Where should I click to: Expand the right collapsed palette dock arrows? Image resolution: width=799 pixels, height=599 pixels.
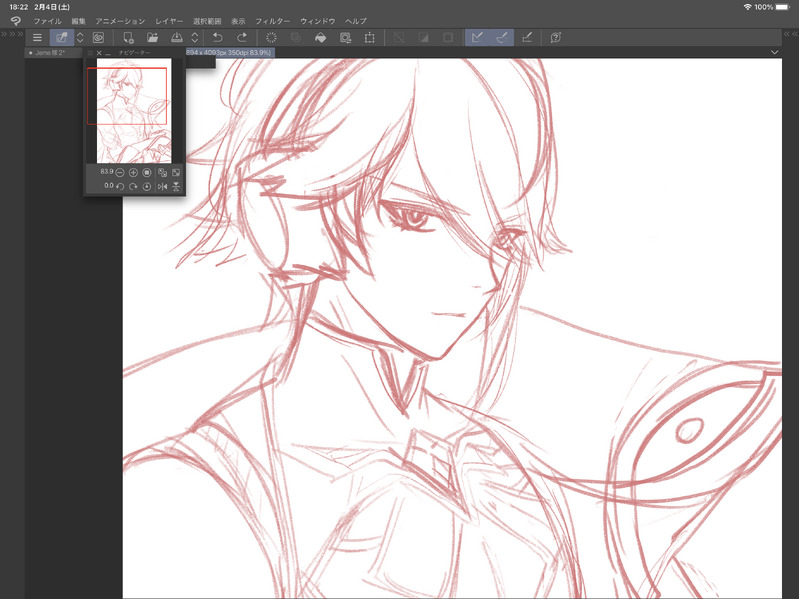pyautogui.click(x=790, y=34)
